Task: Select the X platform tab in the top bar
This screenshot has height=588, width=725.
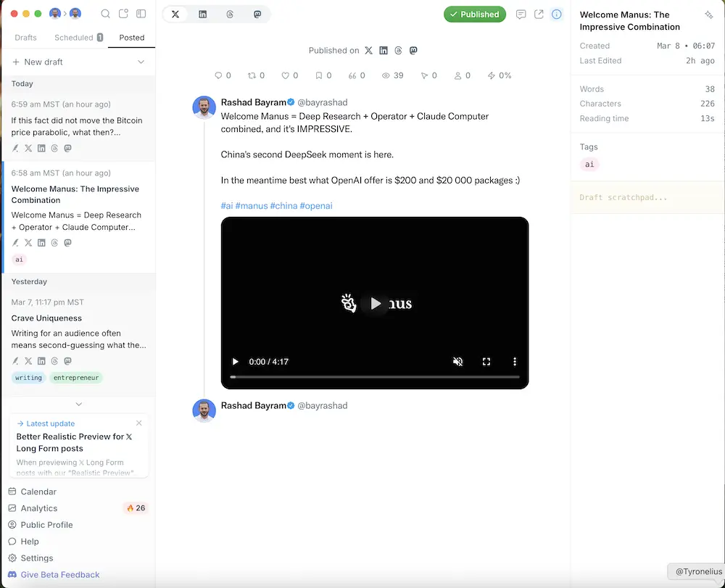Action: point(175,15)
